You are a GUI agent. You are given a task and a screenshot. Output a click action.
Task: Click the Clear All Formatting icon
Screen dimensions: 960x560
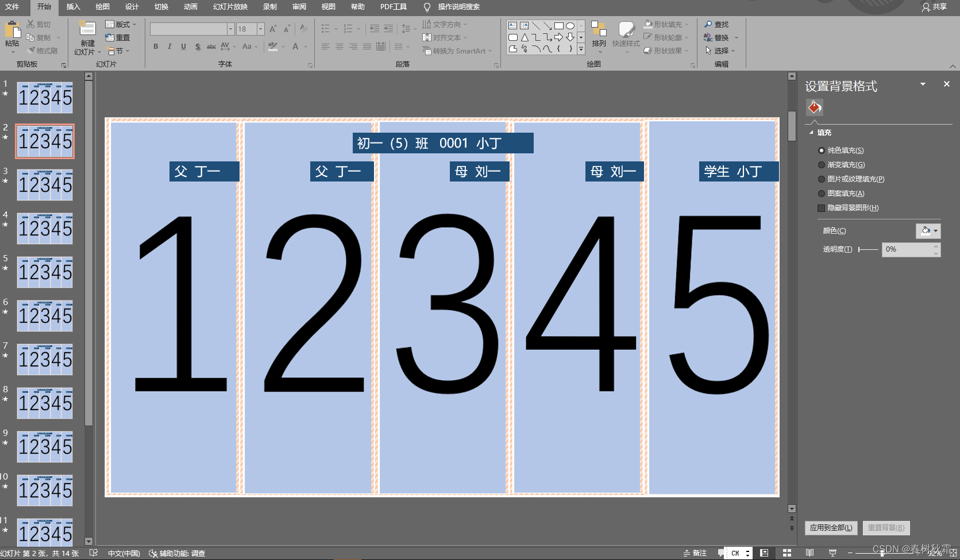click(x=303, y=29)
